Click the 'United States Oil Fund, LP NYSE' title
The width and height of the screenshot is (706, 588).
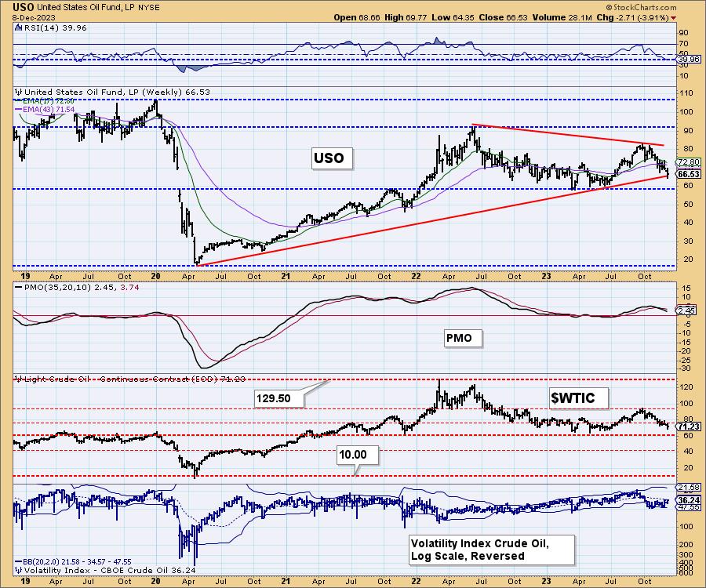point(98,8)
